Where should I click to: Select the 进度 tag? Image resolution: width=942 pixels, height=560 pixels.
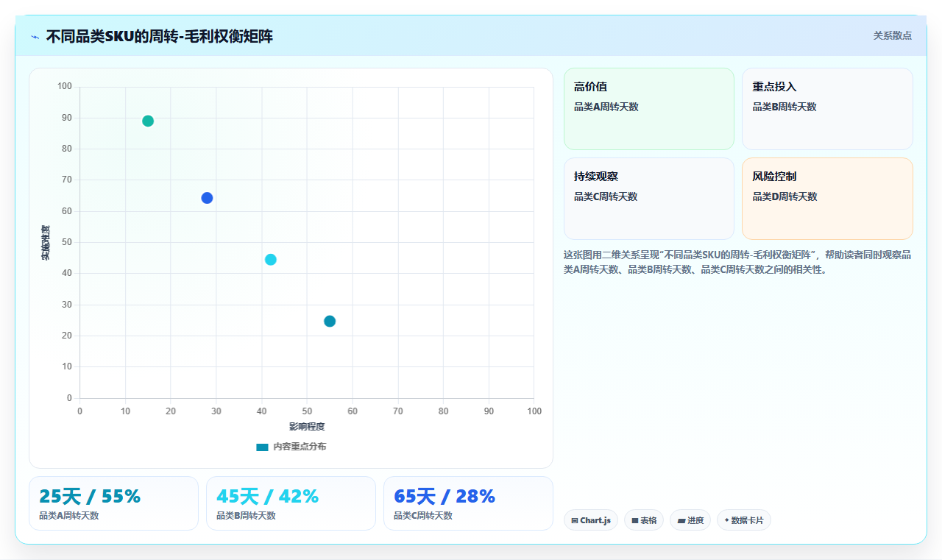[x=690, y=520]
